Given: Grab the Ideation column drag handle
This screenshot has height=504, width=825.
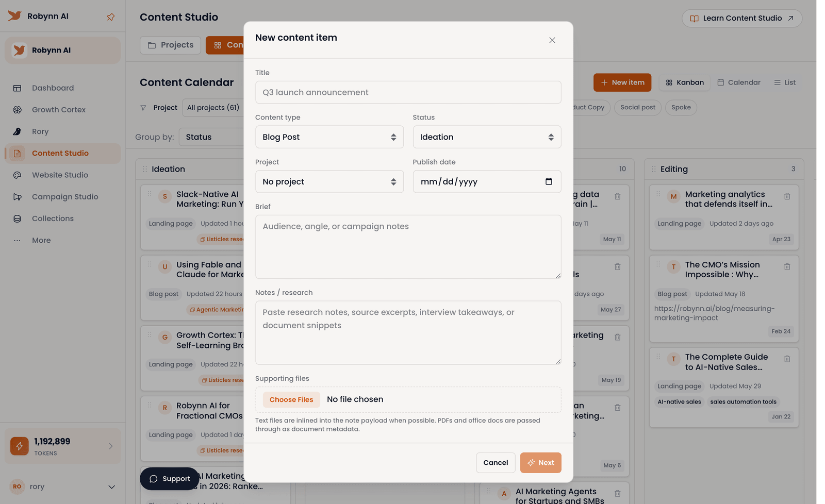Looking at the screenshot, I should (145, 169).
